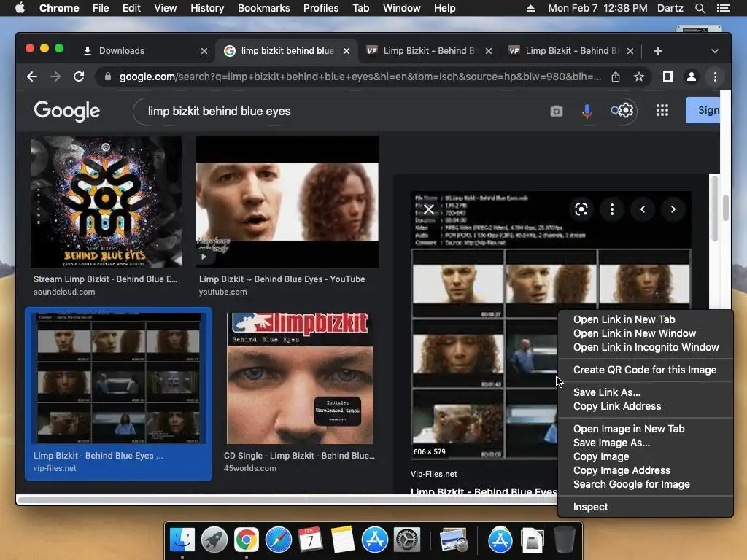This screenshot has width=747, height=560.
Task: Close the image preview panel
Action: point(428,209)
